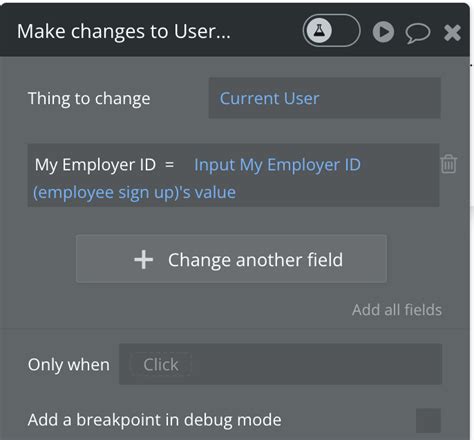The image size is (474, 440).
Task: Click the Change another field button
Action: coord(231,259)
